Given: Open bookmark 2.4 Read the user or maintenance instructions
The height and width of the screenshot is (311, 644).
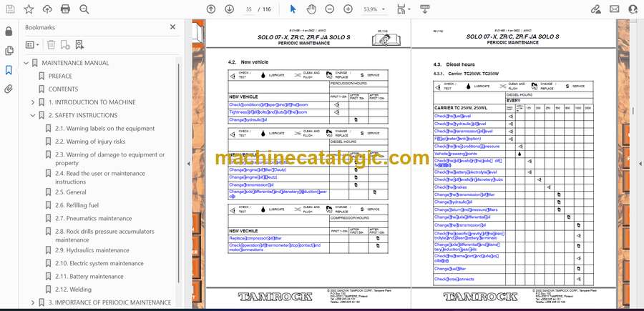Looking at the screenshot, I should coord(99,177).
